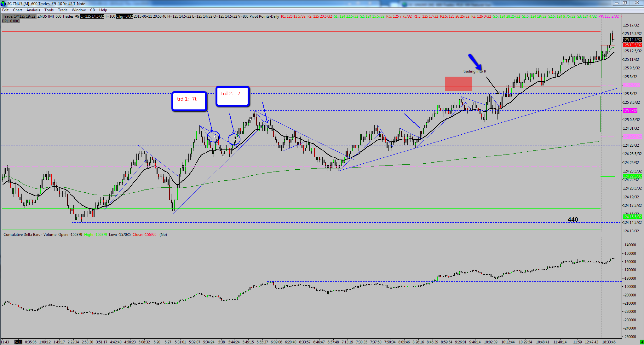Click the '125 5/32' price scale label
Image resolution: width=644 pixels, height=345 pixels.
630,94
